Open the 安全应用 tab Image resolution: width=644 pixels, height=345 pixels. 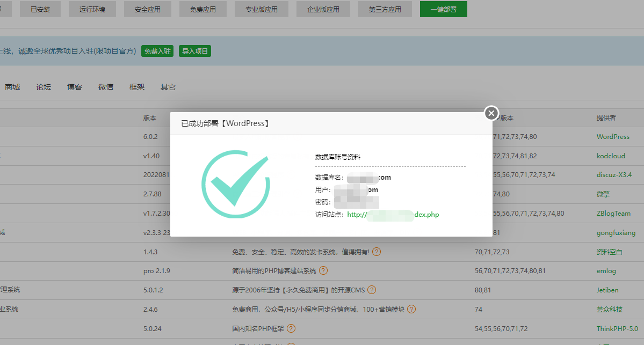tap(148, 9)
